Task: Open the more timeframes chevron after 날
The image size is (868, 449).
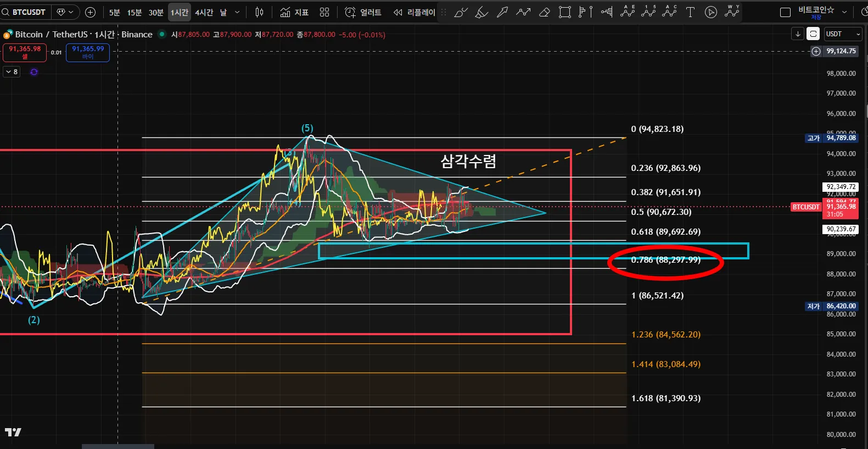Action: pyautogui.click(x=237, y=12)
